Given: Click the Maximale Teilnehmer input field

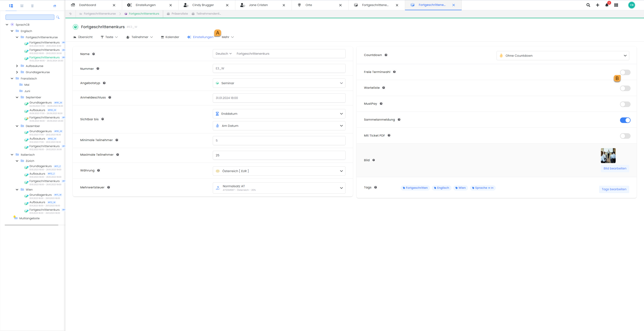Looking at the screenshot, I should click(279, 155).
